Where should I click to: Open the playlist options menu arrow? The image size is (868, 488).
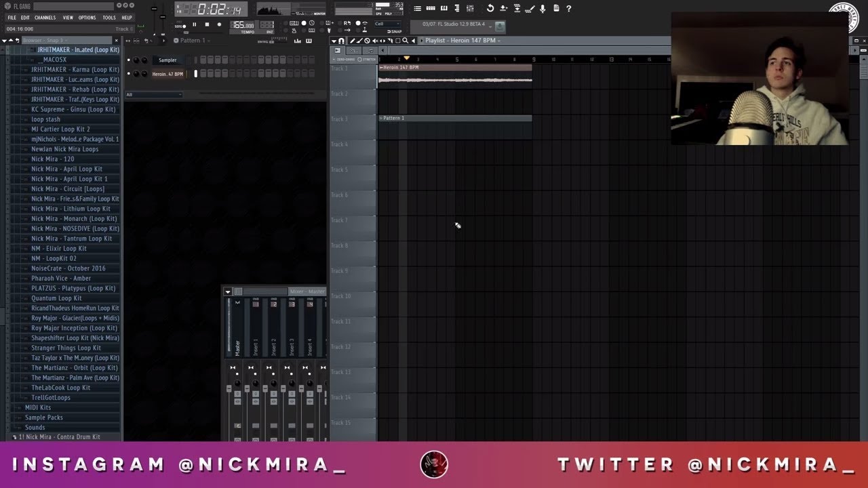(x=334, y=41)
